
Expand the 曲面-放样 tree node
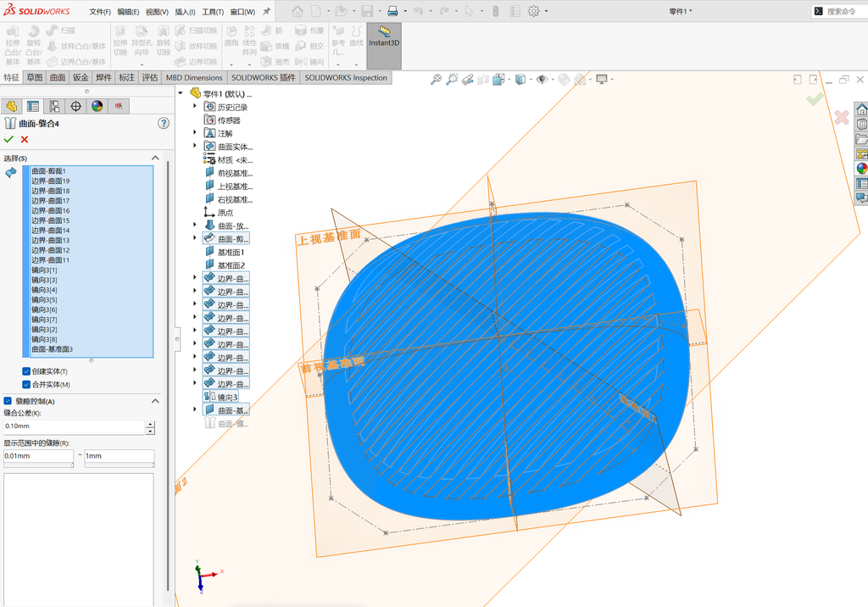point(195,225)
